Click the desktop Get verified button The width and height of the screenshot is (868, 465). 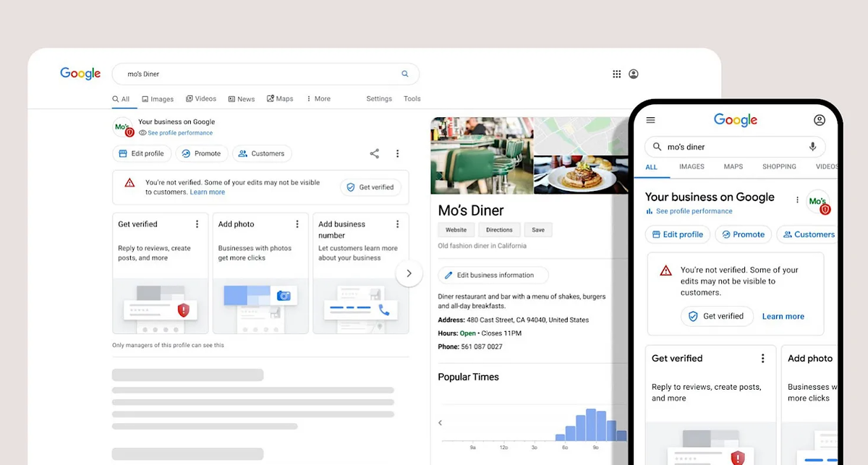pos(370,187)
